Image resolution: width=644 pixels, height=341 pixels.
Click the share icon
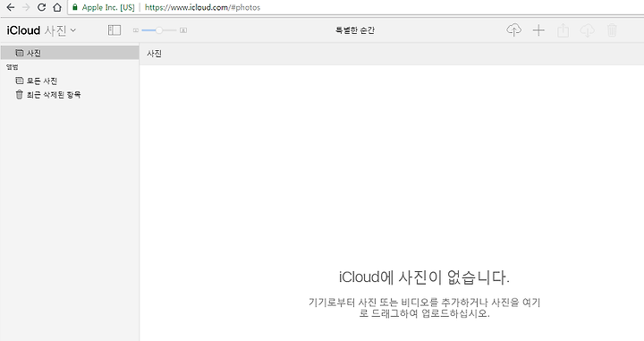coord(563,30)
